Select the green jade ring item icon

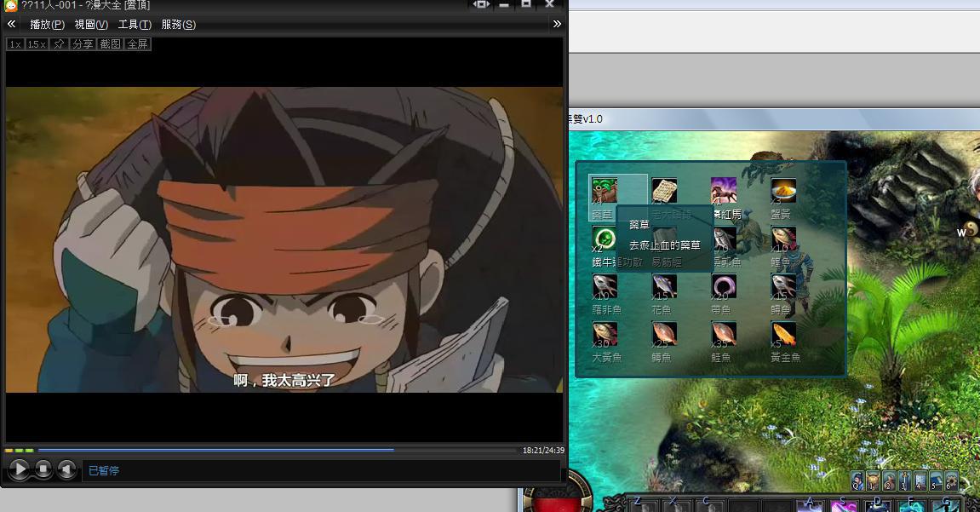[605, 239]
